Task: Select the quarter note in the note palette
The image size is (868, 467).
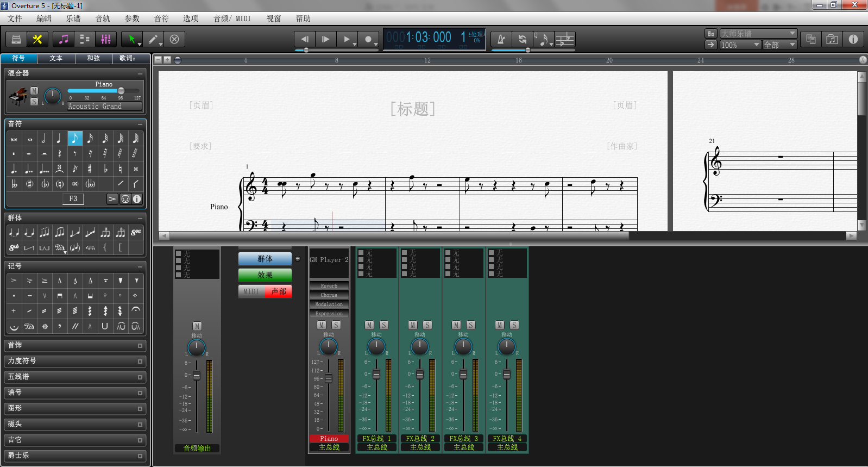Action: pos(59,139)
